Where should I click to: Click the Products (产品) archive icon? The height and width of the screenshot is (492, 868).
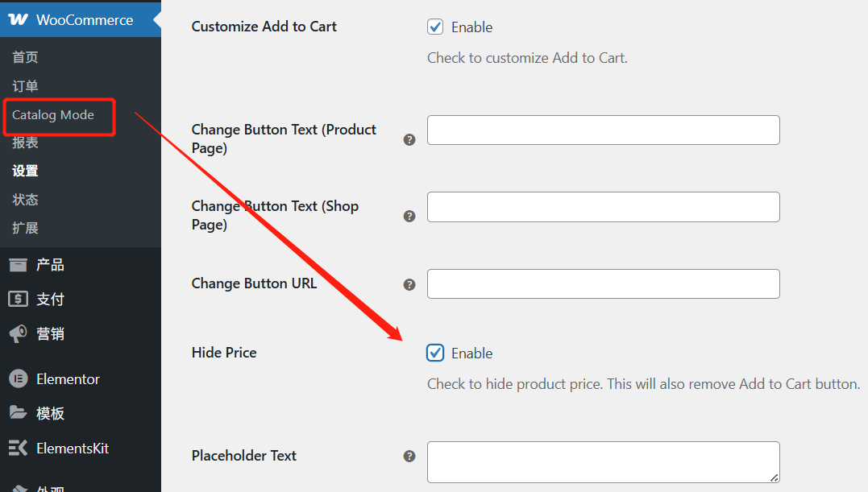coord(18,265)
